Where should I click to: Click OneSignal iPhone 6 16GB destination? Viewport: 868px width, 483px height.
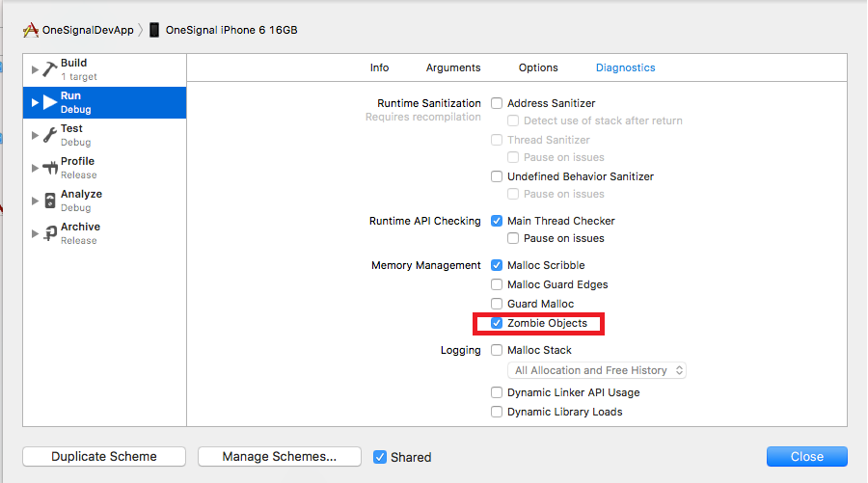click(x=231, y=30)
